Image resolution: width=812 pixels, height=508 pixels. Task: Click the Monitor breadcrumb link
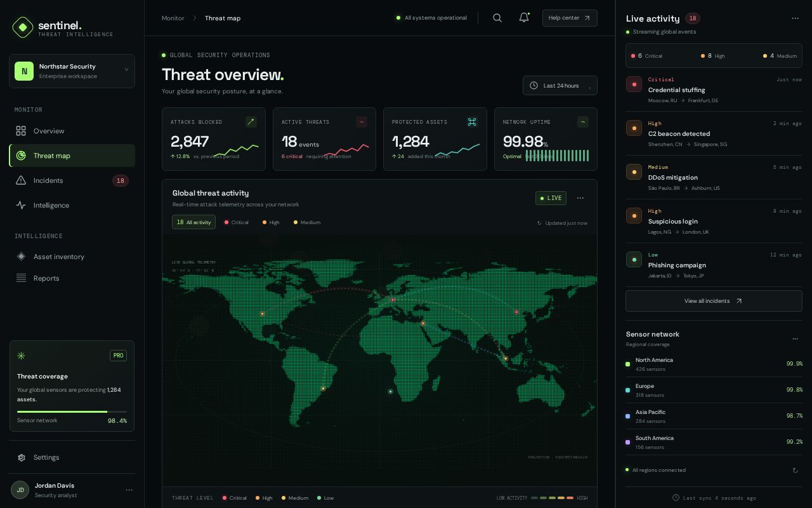tap(173, 18)
